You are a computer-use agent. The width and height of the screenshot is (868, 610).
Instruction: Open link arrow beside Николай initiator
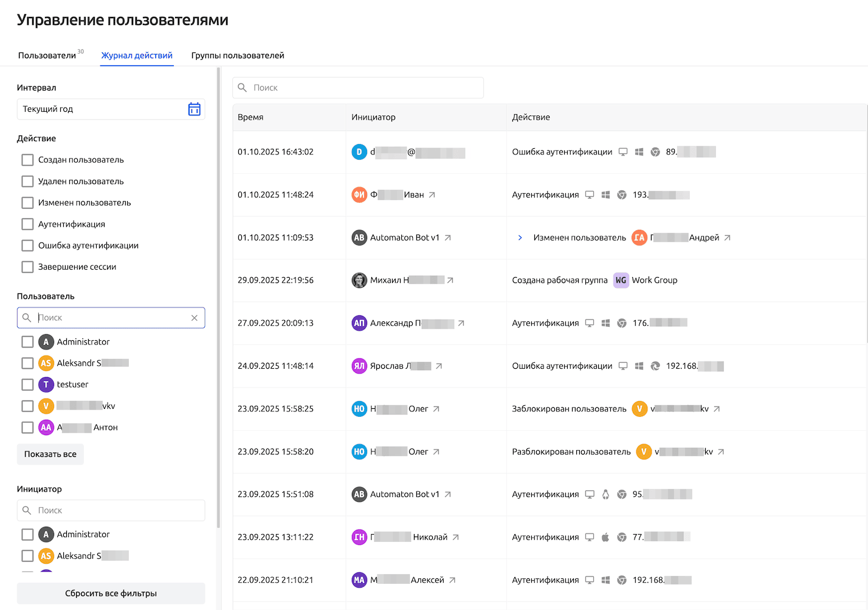click(x=455, y=537)
